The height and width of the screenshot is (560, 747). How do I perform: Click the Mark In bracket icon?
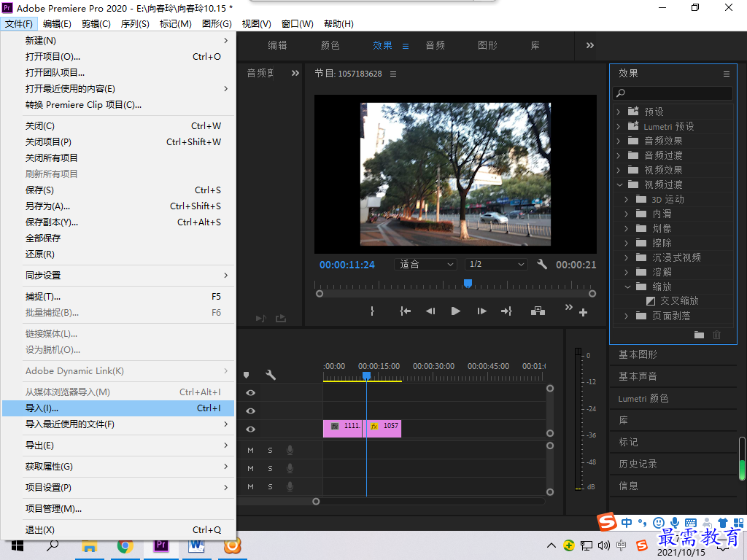pyautogui.click(x=373, y=311)
